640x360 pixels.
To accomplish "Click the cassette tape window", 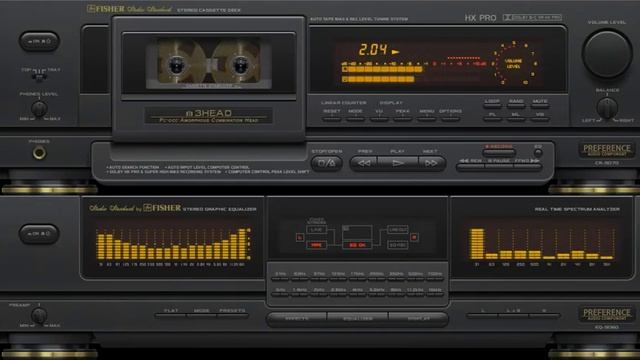I will 209,63.
